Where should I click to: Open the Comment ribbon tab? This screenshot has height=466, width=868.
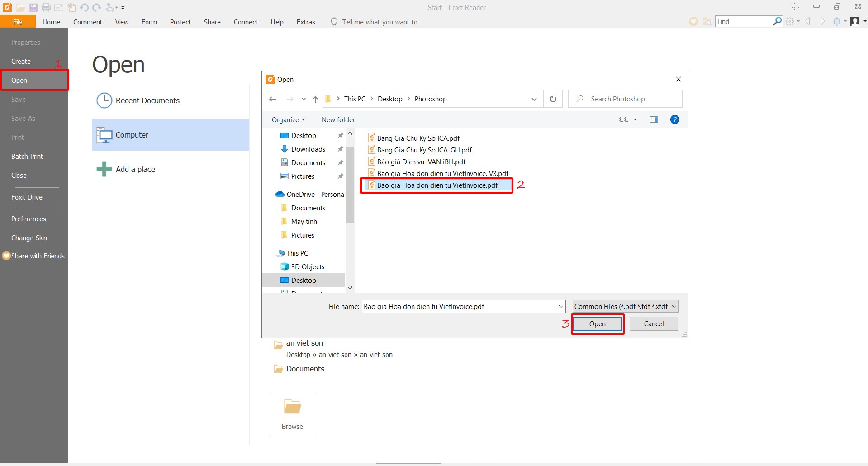pos(88,22)
